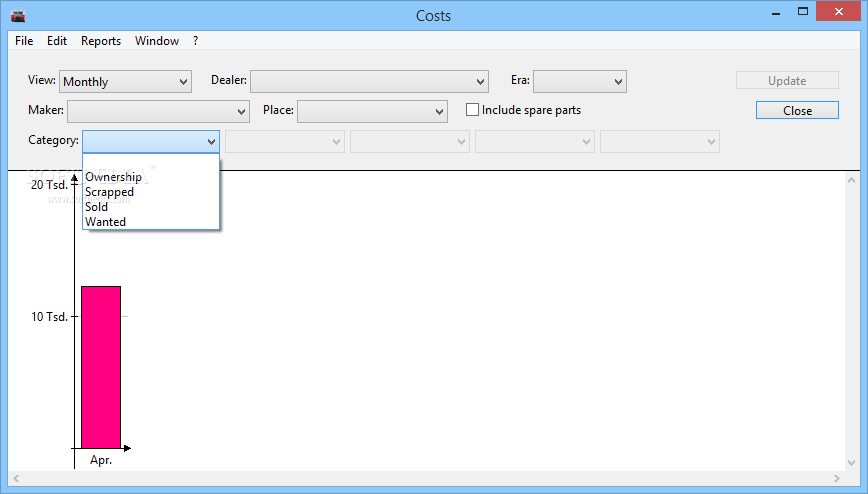
Task: Maximize the Costs window
Action: (x=803, y=12)
